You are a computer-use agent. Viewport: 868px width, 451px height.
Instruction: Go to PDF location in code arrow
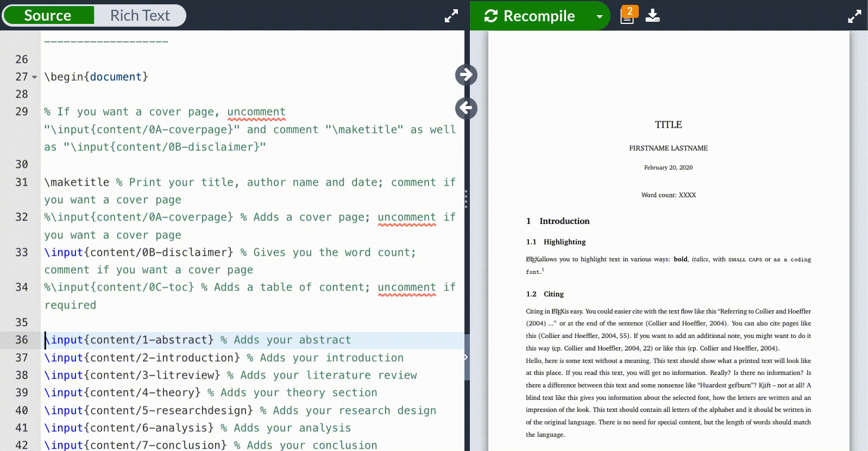pyautogui.click(x=466, y=108)
